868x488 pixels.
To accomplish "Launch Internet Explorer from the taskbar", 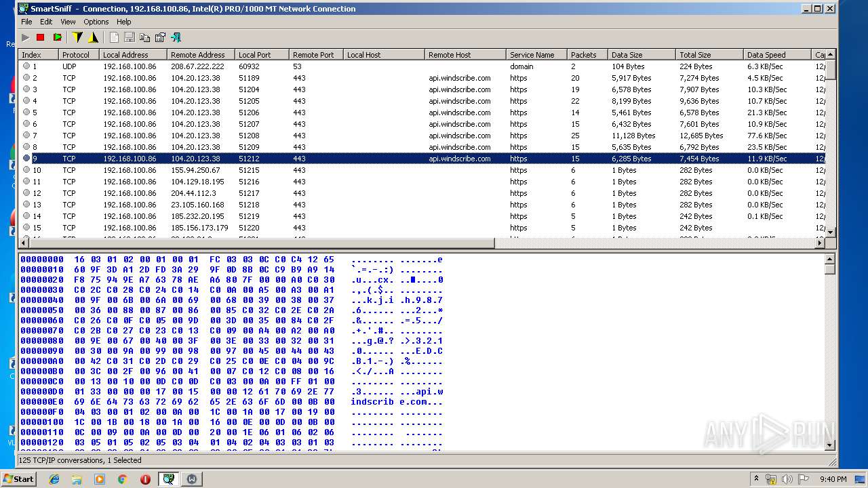I will pos(54,479).
